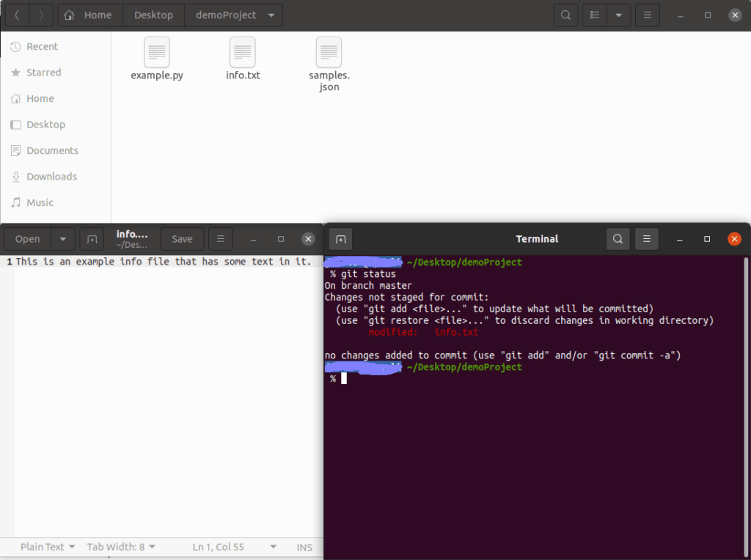Select the example.py file icon
The image size is (751, 560).
pyautogui.click(x=157, y=52)
